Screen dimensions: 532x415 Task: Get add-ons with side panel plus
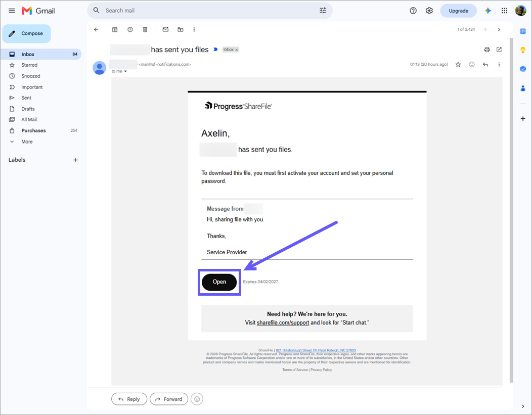523,119
